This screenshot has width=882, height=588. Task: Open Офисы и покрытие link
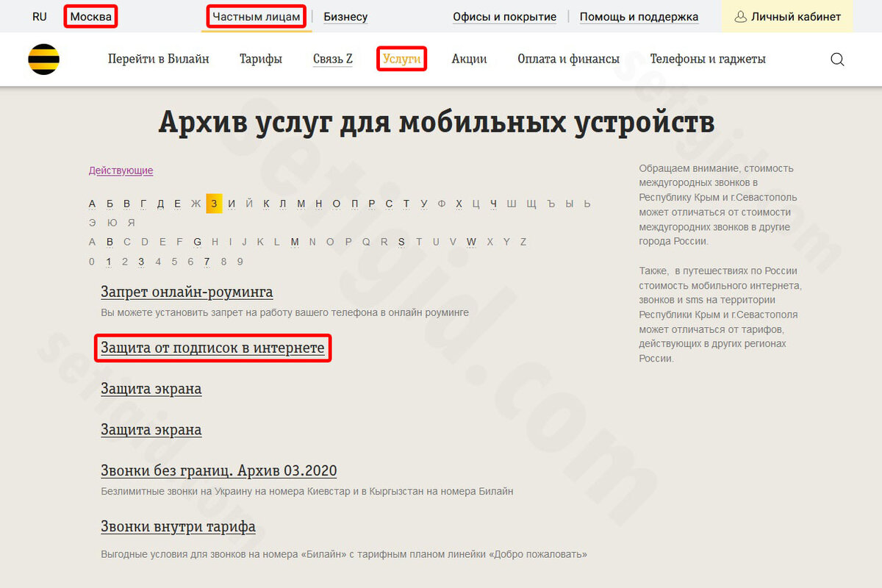(x=504, y=16)
